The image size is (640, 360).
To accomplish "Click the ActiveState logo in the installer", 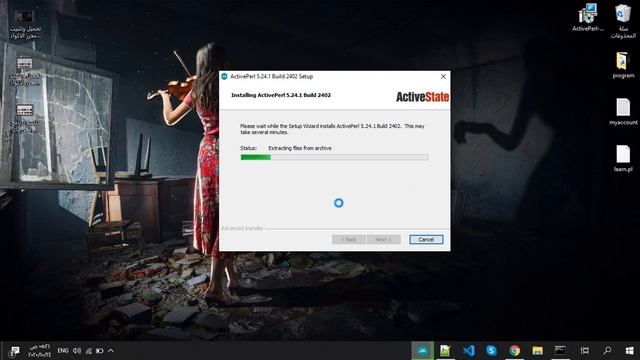I will (422, 97).
